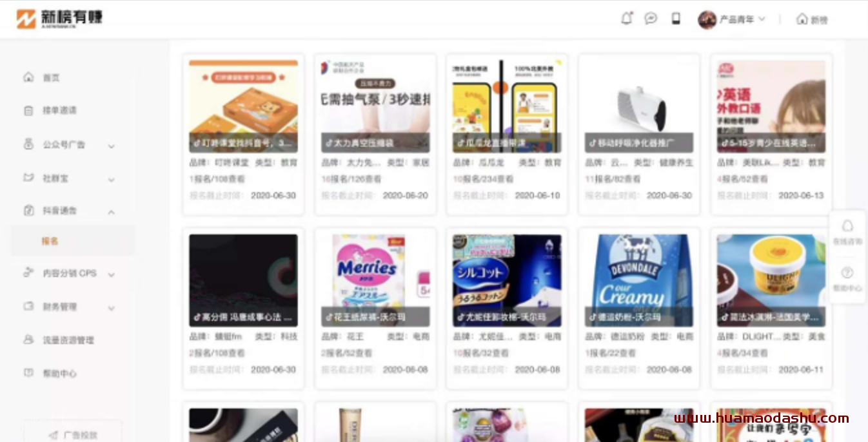Select the 报名 submenu item

click(x=72, y=241)
